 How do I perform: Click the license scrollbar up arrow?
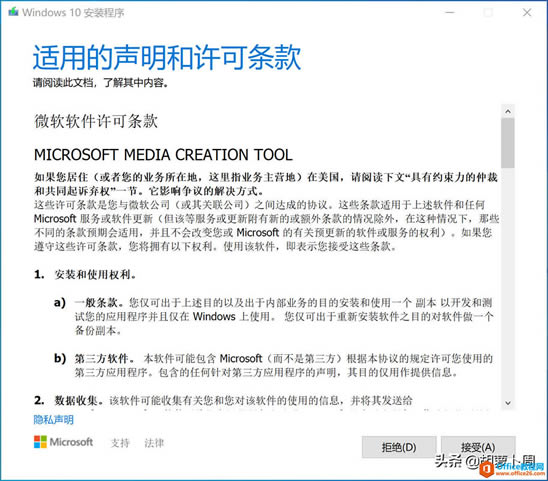[508, 112]
